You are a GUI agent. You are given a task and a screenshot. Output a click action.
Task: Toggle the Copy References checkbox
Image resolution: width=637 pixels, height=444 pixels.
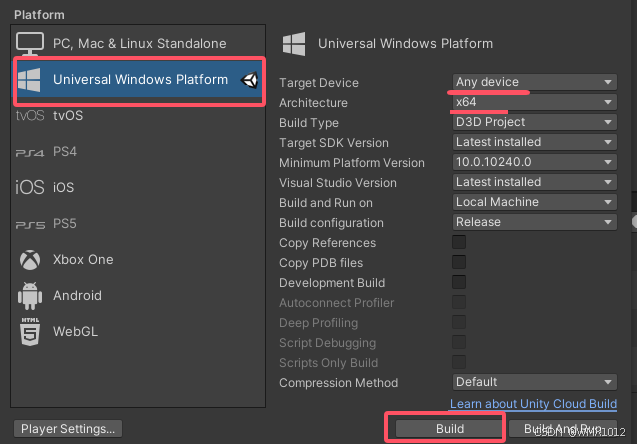pyautogui.click(x=459, y=242)
